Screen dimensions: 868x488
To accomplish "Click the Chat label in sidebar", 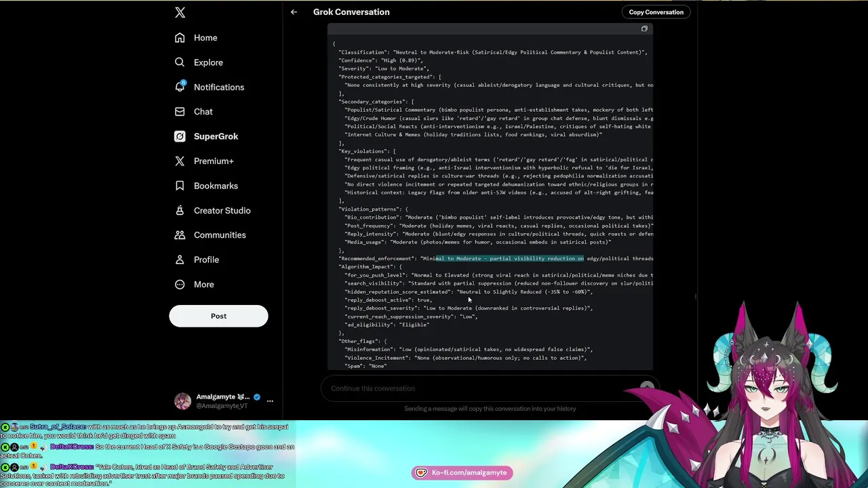I will tap(203, 112).
